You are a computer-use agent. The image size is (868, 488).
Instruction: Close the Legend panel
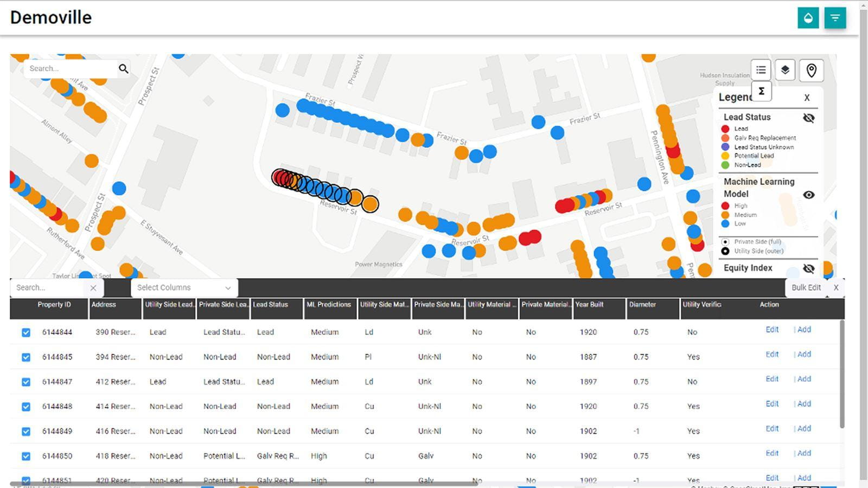[807, 98]
